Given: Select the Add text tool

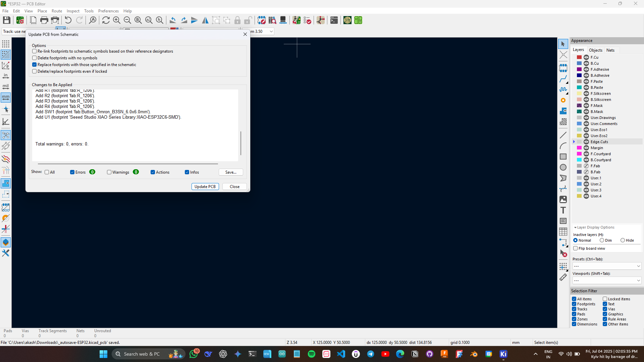Looking at the screenshot, I should (563, 210).
